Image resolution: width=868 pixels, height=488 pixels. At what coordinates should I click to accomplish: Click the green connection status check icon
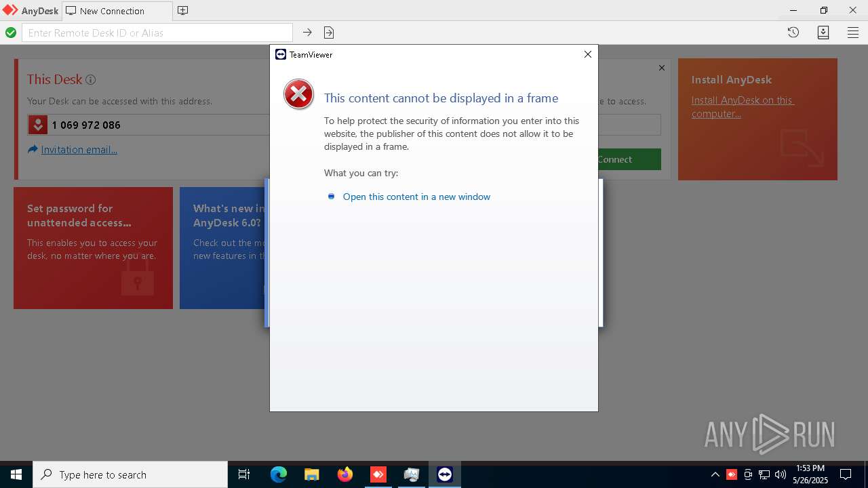point(11,33)
